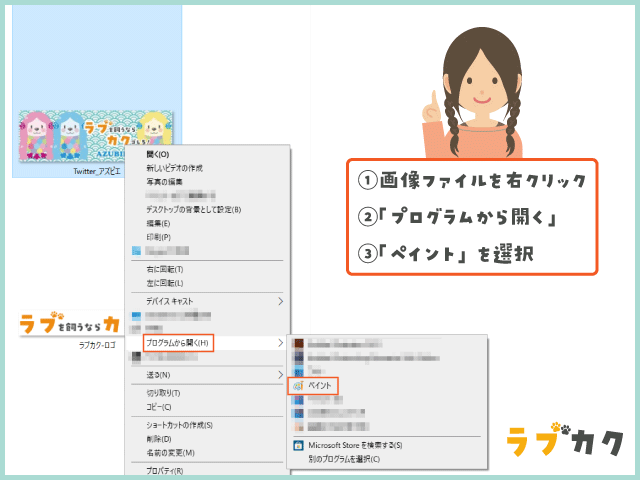Click 編集(E) in the context menu
The image size is (640, 480).
[158, 224]
